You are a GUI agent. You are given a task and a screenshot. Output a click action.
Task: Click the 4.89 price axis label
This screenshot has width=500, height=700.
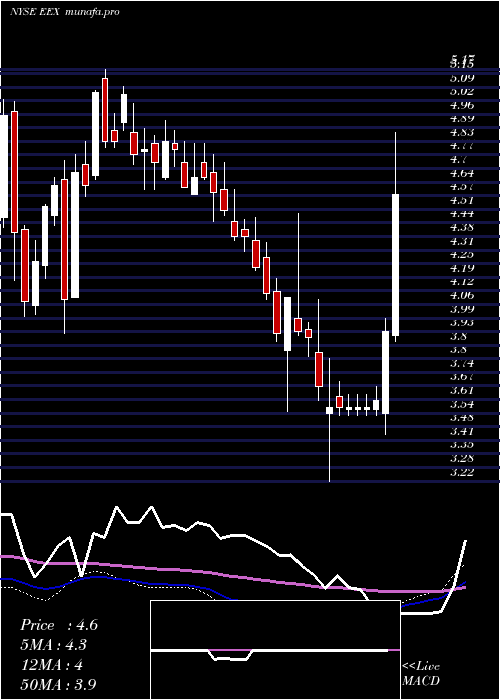462,119
